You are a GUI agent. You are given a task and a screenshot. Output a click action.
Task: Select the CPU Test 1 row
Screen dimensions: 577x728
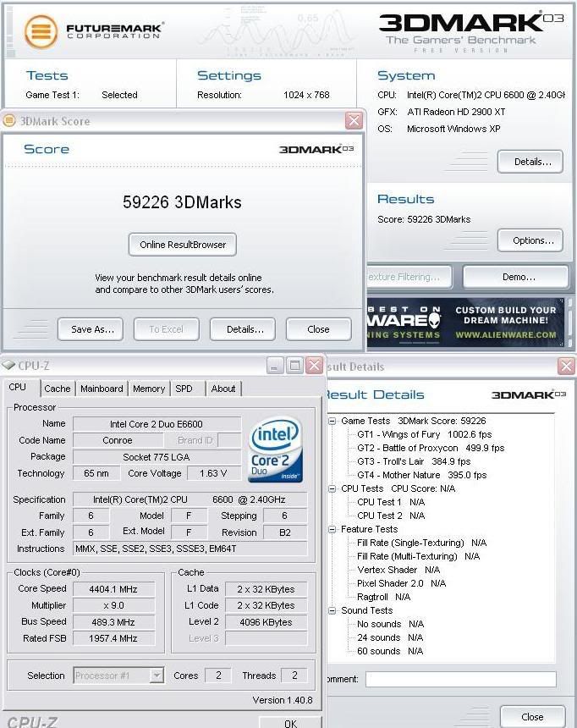(x=391, y=502)
